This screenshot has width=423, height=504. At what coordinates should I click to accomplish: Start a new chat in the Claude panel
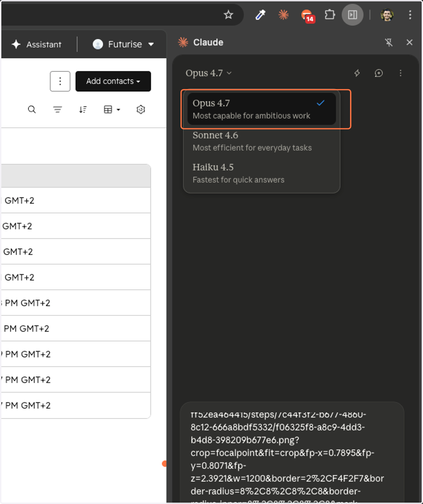coord(379,73)
